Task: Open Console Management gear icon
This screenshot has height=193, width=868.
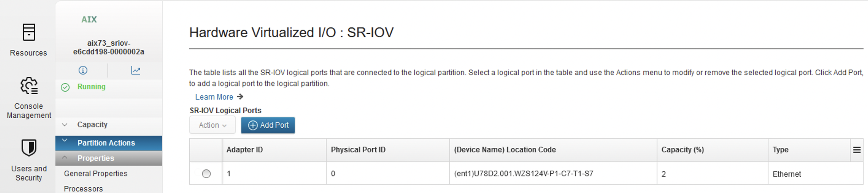Action: point(29,85)
